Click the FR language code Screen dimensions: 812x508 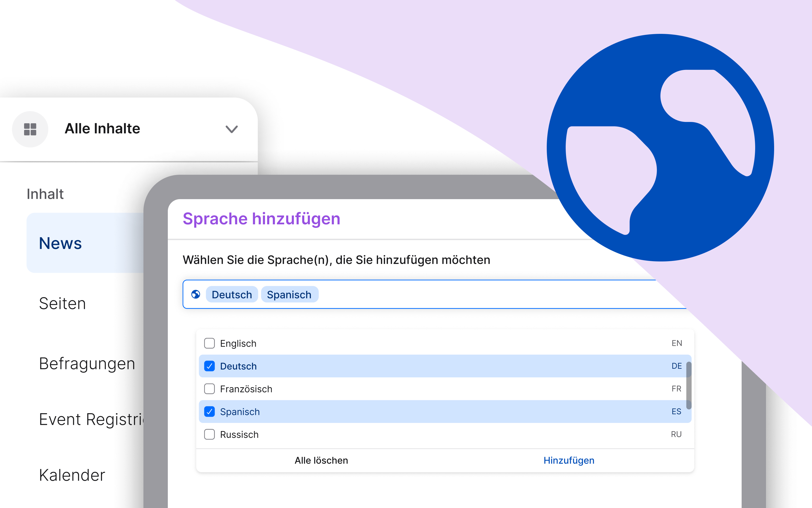(676, 389)
